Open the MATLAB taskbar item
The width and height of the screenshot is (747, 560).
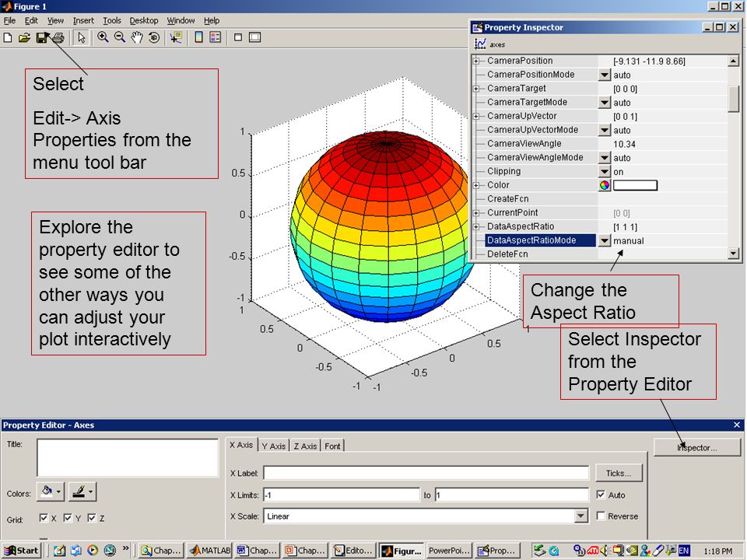tap(210, 551)
